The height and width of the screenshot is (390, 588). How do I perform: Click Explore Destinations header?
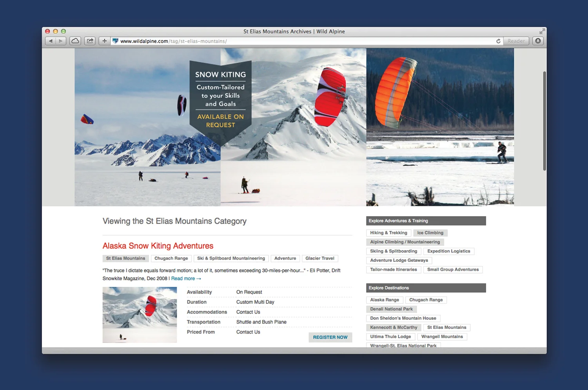pyautogui.click(x=426, y=288)
